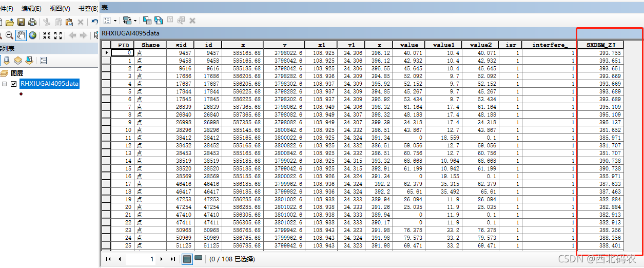Click the Copy icon in toolbar
This screenshot has width=644, height=268.
tap(58, 22)
